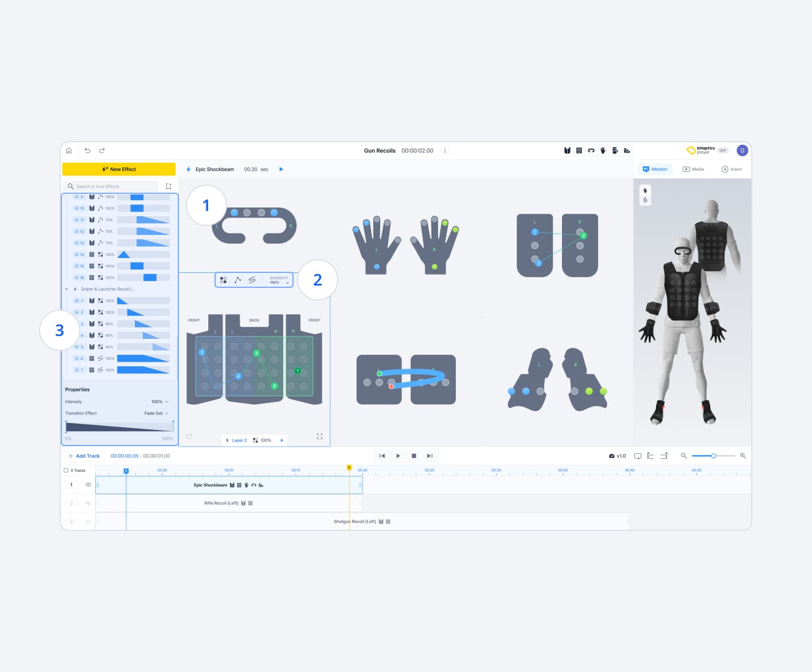Select the freehand curve tool above vest editor
This screenshot has height=672, width=812.
[252, 280]
